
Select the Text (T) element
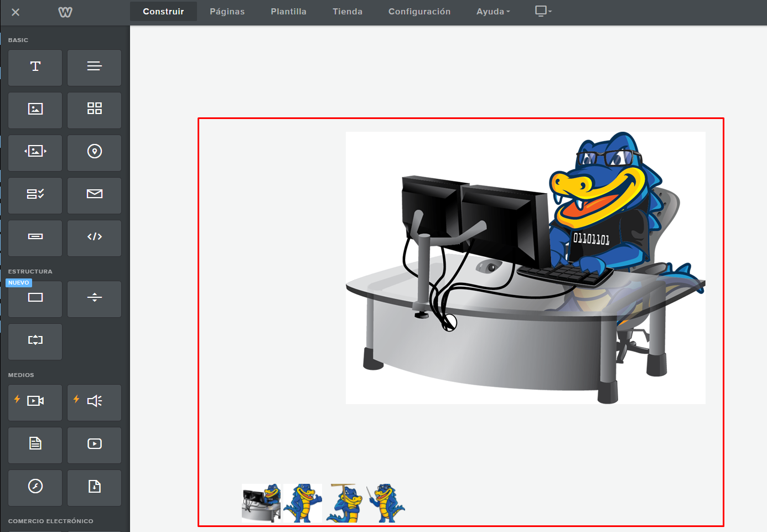pos(35,68)
